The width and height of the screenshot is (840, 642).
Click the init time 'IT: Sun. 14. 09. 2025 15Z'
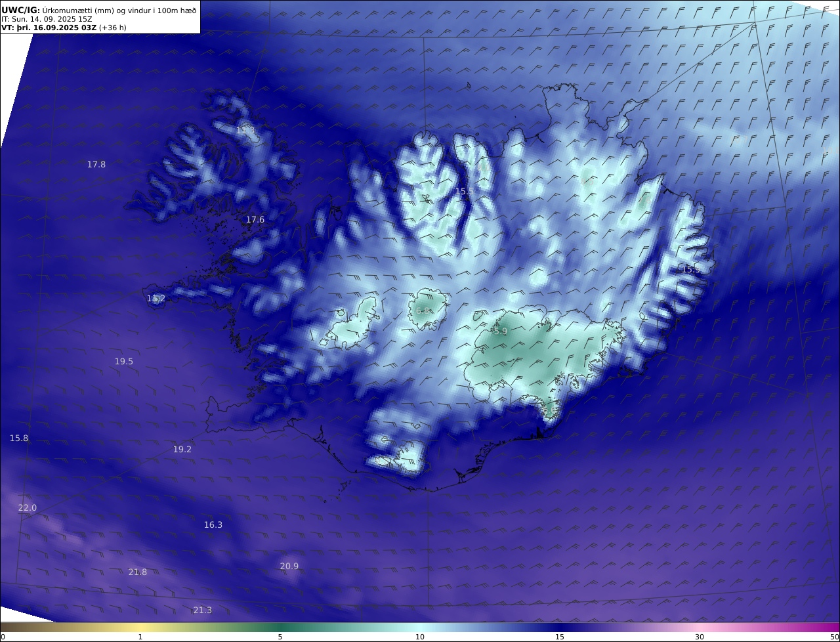pyautogui.click(x=47, y=19)
